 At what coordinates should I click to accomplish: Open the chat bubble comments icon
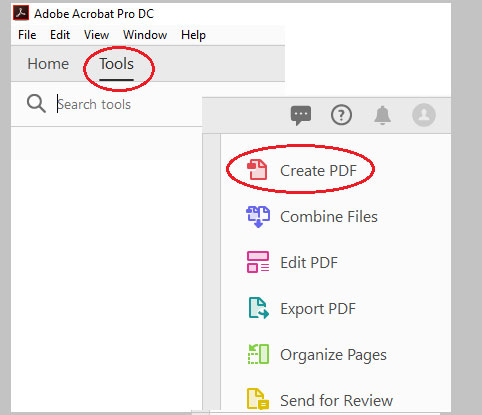(x=301, y=115)
